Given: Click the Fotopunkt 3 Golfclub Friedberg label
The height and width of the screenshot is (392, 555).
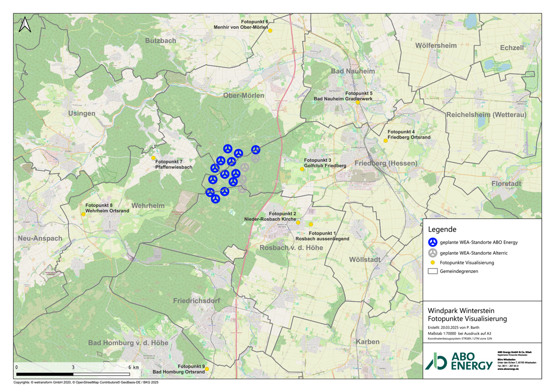Looking at the screenshot, I should 325,163.
